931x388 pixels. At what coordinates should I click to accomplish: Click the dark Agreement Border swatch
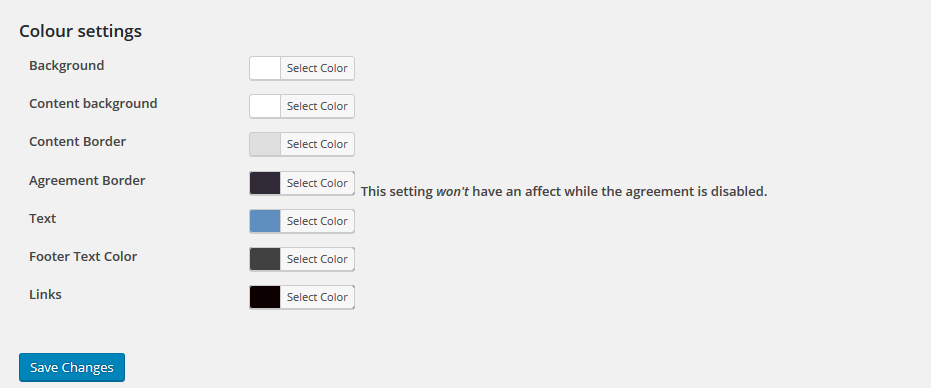click(265, 183)
